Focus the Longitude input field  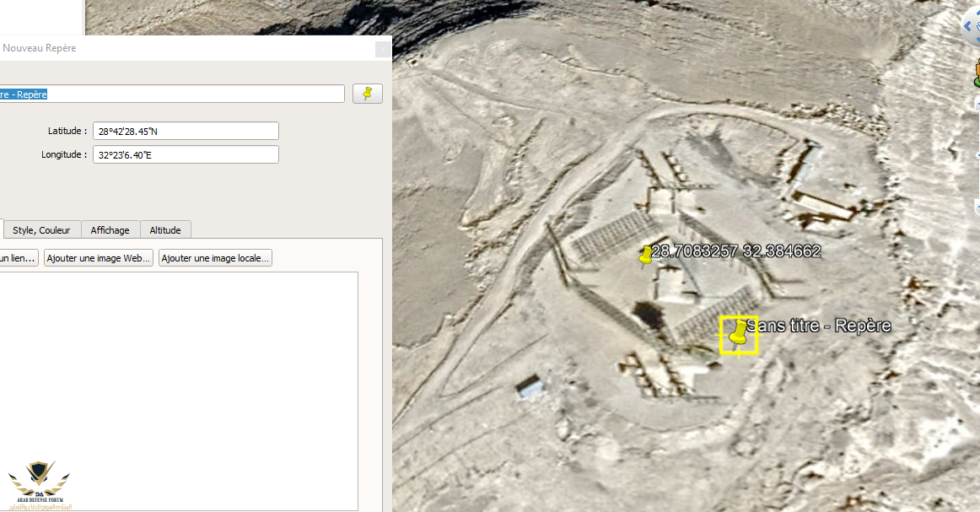click(186, 154)
